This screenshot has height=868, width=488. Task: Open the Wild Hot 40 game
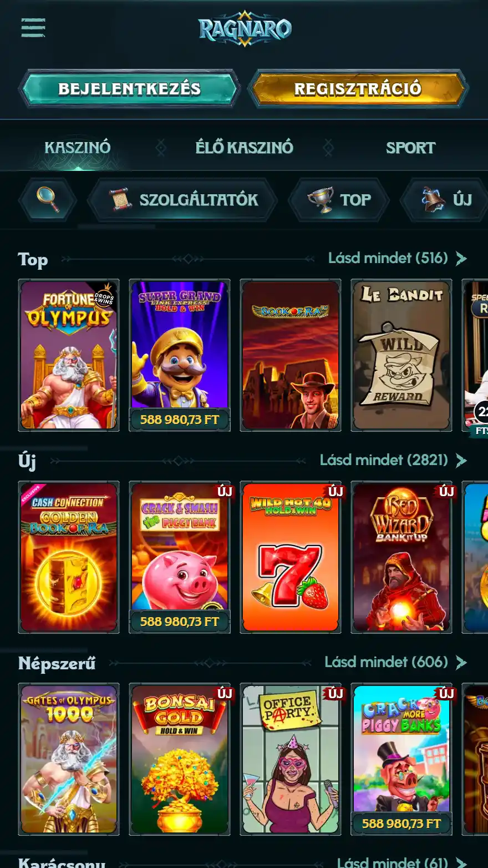(x=291, y=557)
